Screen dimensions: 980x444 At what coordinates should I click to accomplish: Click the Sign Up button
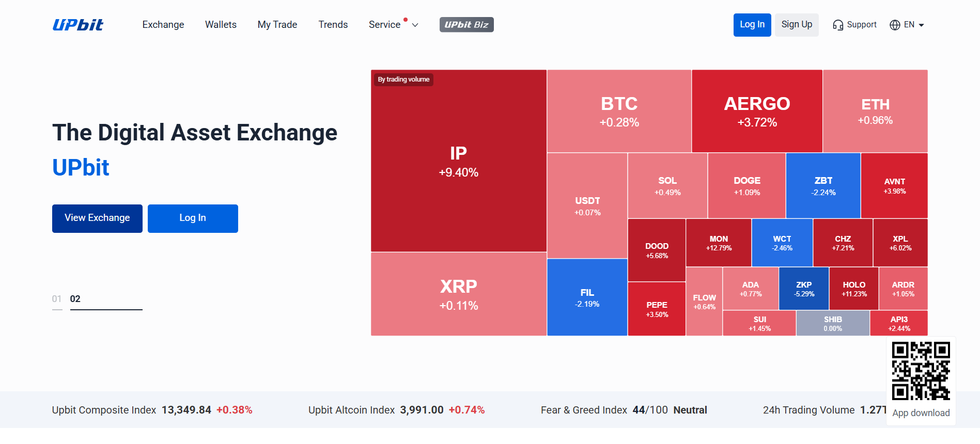(x=797, y=24)
